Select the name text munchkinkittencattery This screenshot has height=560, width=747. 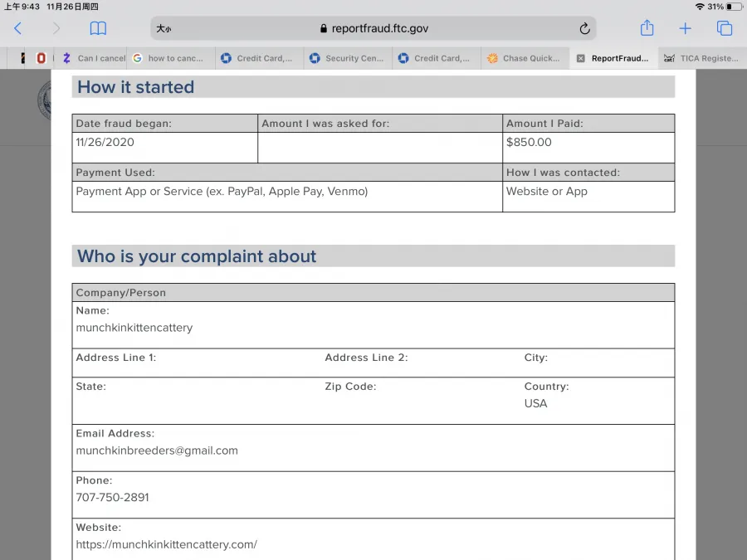tap(134, 328)
